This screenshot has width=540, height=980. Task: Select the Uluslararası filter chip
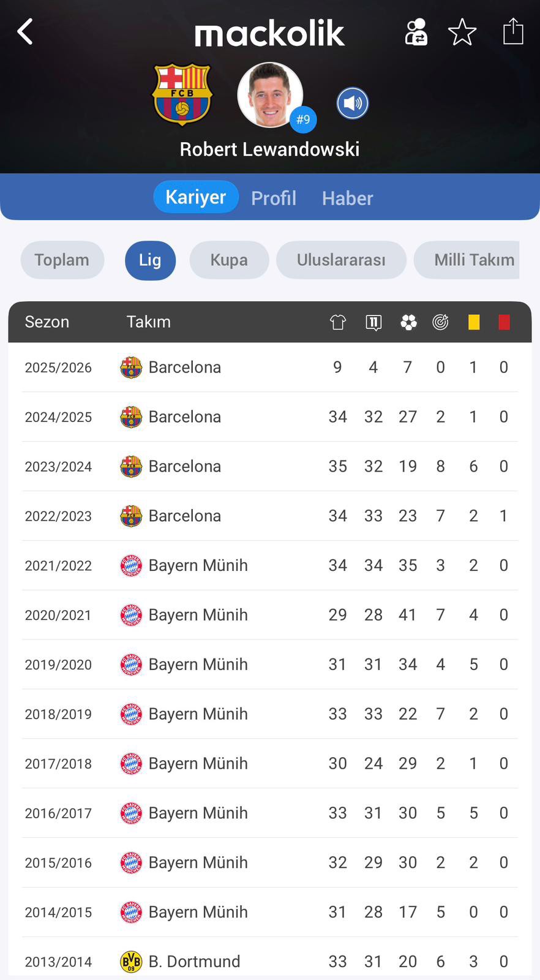pos(341,260)
